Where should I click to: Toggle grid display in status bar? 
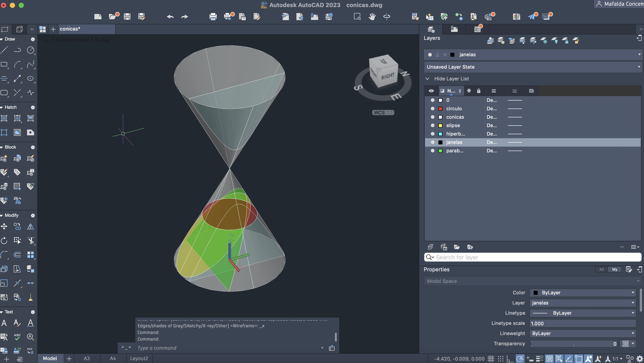[x=491, y=359]
